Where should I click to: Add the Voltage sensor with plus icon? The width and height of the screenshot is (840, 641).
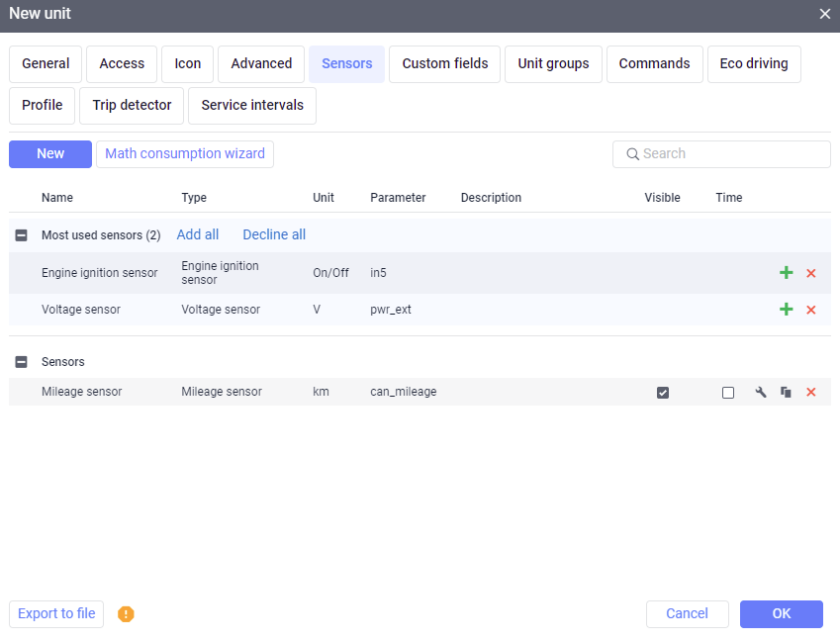pyautogui.click(x=787, y=310)
